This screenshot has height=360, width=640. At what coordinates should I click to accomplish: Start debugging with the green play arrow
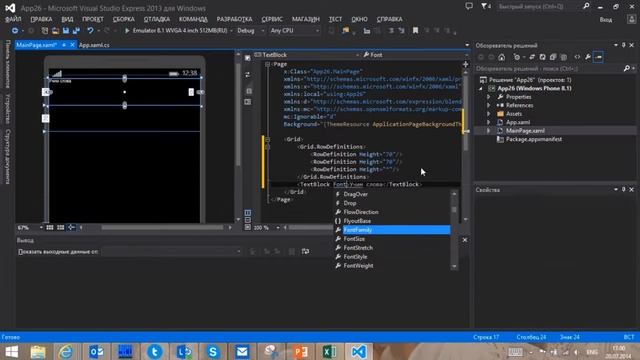point(127,31)
